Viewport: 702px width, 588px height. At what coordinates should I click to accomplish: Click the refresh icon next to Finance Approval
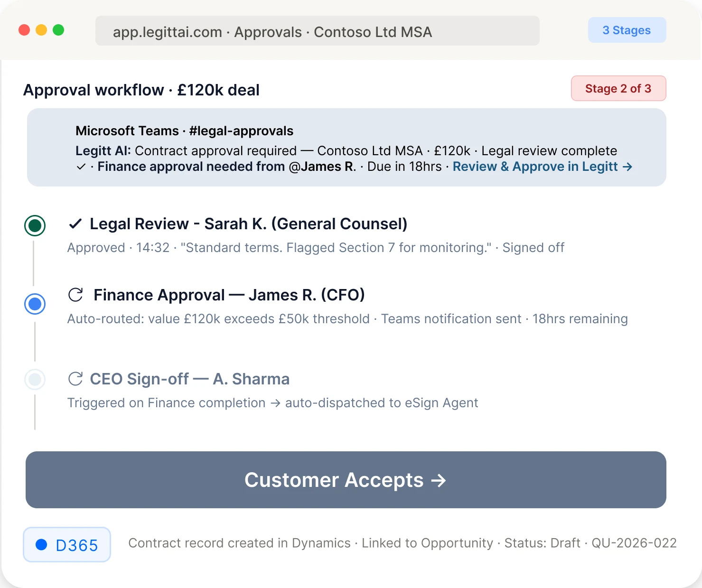[76, 294]
